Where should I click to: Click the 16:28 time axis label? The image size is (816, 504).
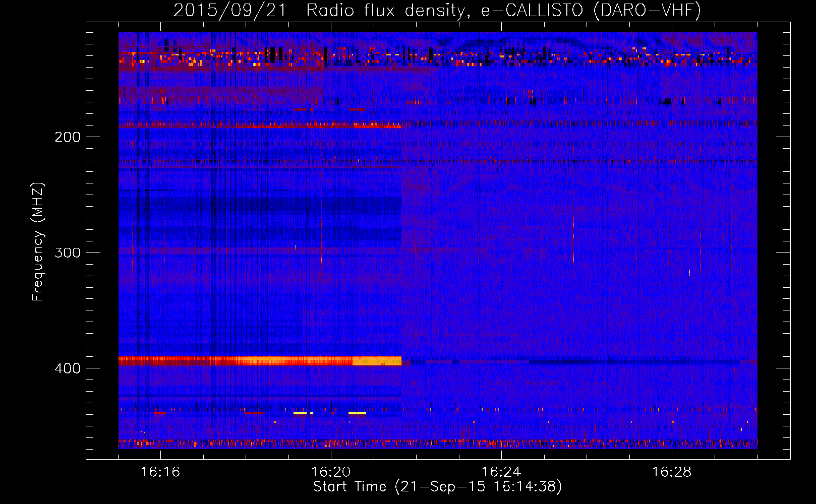(x=671, y=472)
